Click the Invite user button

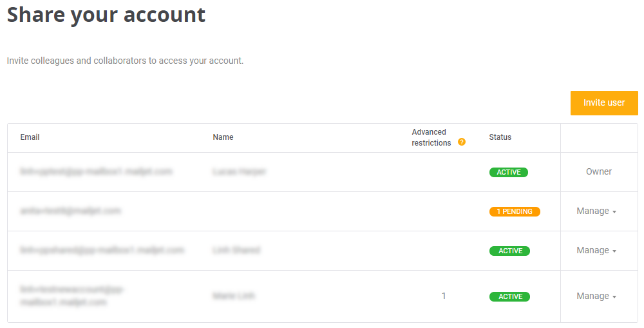603,103
